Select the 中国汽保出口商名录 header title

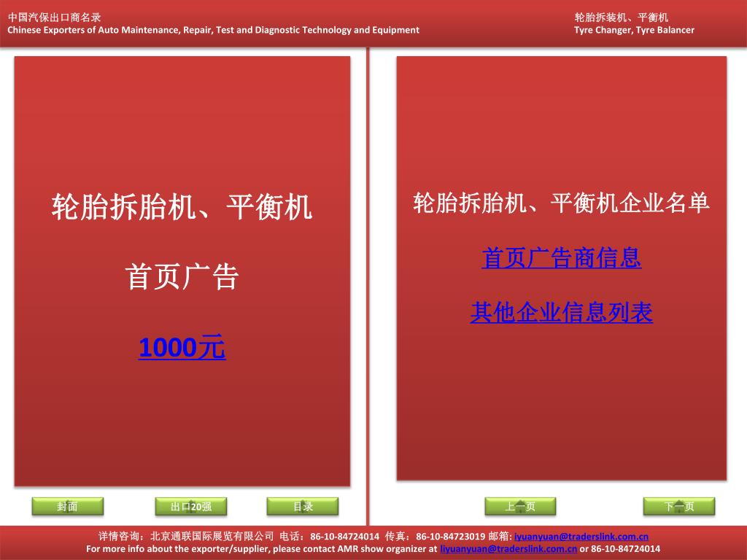(54, 17)
